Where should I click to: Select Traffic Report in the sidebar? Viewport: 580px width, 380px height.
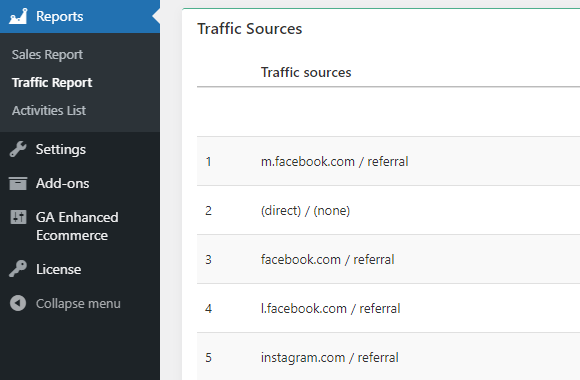click(52, 83)
